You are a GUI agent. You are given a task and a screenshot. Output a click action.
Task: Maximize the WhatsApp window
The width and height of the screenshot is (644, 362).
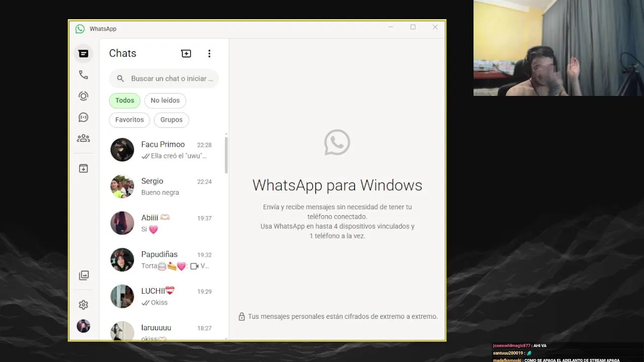413,27
